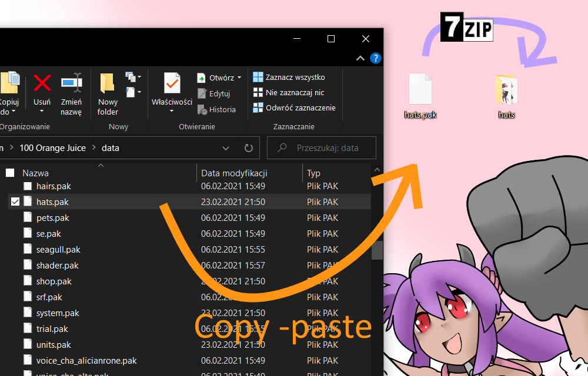Select the srf.pak file name

[x=49, y=297]
